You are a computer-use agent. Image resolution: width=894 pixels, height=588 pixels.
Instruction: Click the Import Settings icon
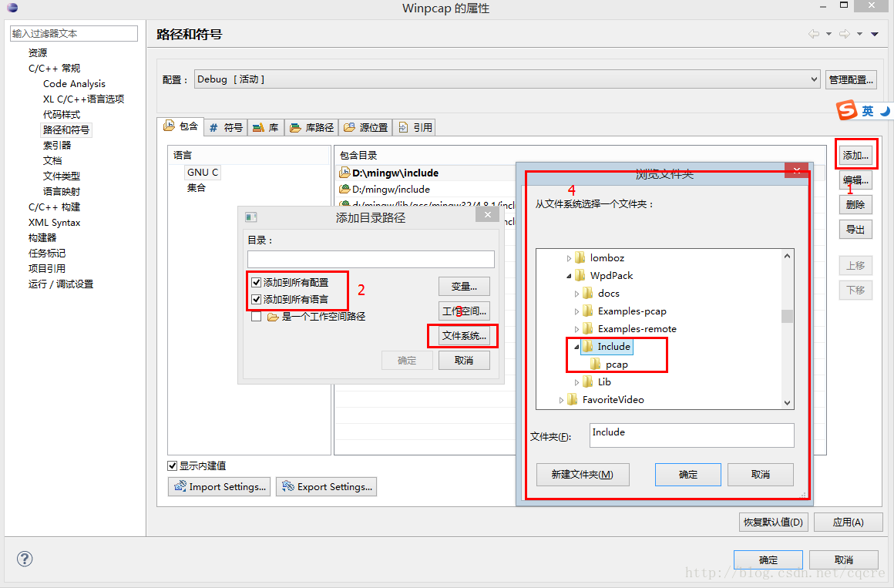click(180, 486)
